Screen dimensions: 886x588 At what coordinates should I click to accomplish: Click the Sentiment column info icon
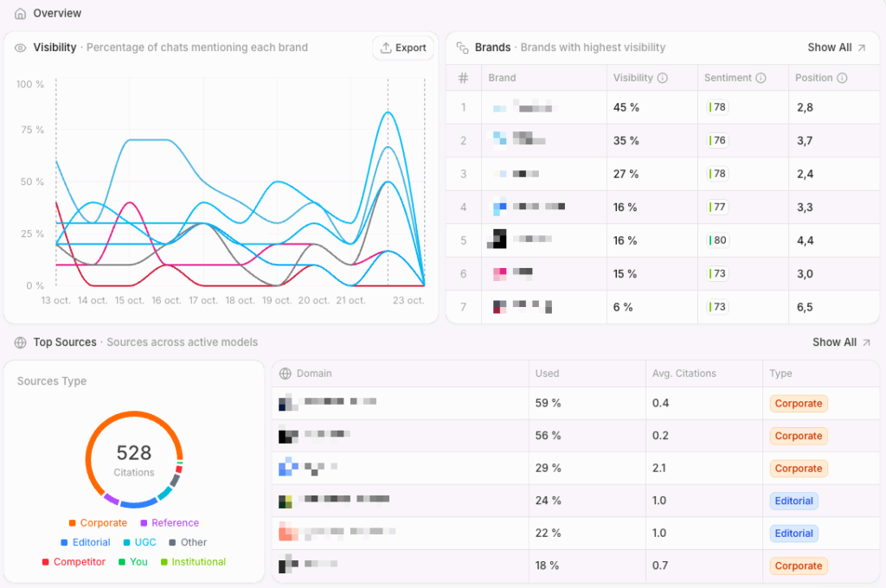pos(761,78)
